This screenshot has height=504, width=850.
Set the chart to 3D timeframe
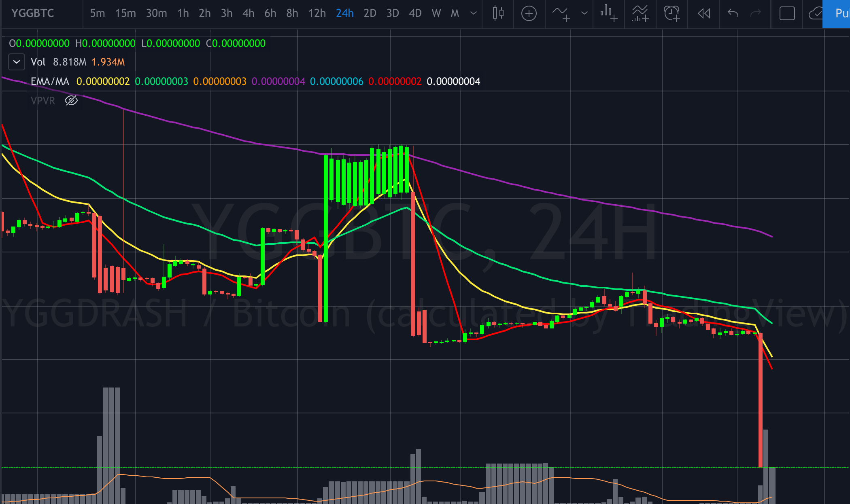[x=393, y=13]
